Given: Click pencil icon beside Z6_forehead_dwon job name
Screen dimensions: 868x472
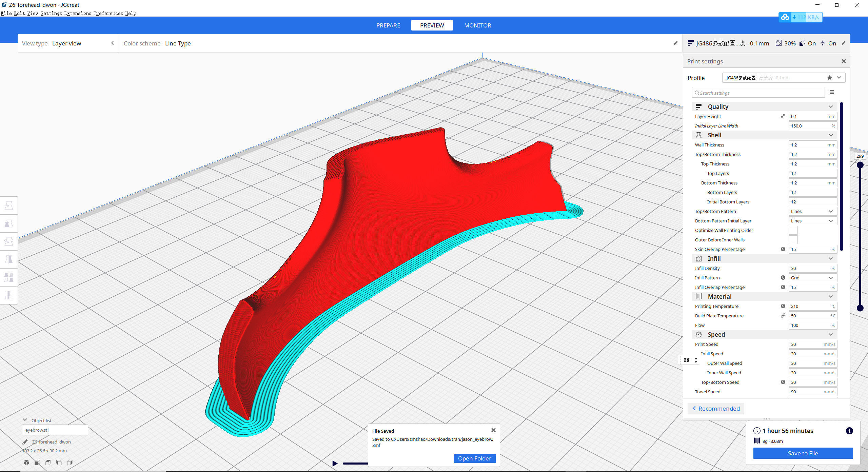Looking at the screenshot, I should 25,442.
